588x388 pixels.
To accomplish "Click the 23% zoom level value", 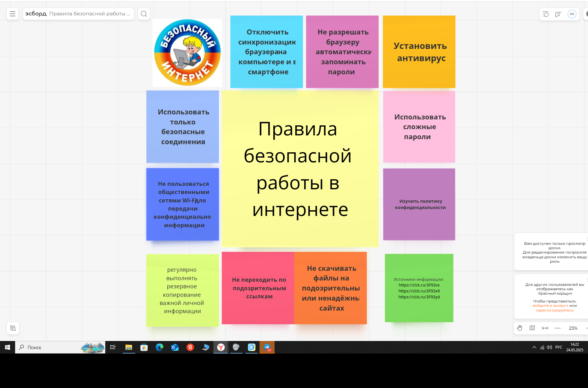I will (x=573, y=328).
